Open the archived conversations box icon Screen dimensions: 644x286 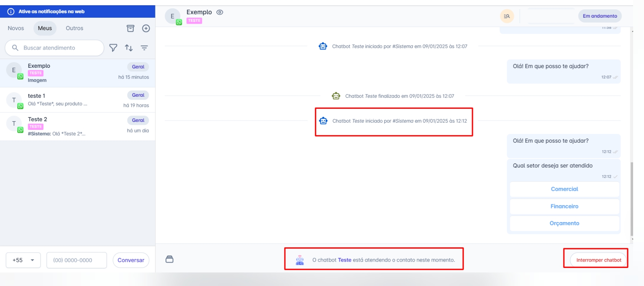point(130,28)
